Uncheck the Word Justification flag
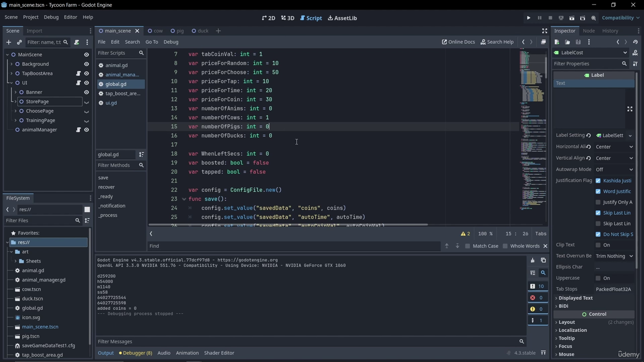 coord(598,192)
